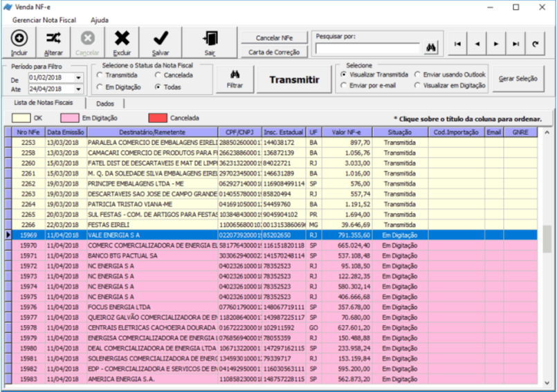
Task: Select the Em Digitação status filter
Action: (100, 87)
